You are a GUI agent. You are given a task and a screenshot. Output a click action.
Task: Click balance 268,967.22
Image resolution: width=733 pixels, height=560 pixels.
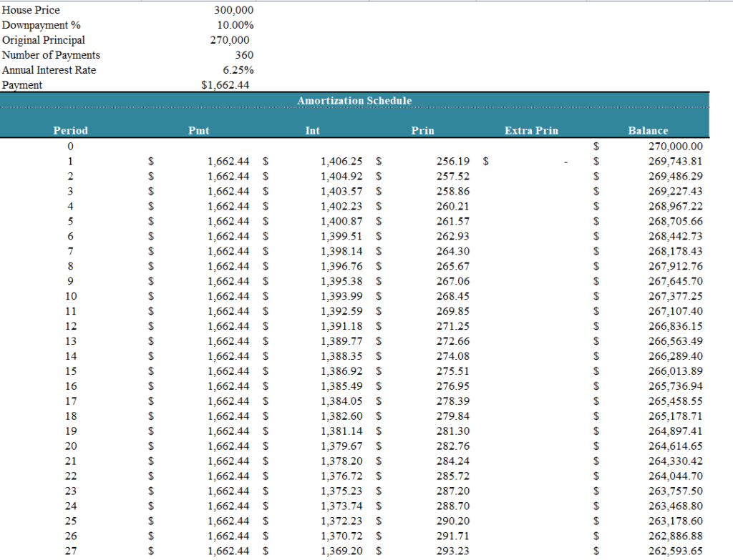pos(676,206)
